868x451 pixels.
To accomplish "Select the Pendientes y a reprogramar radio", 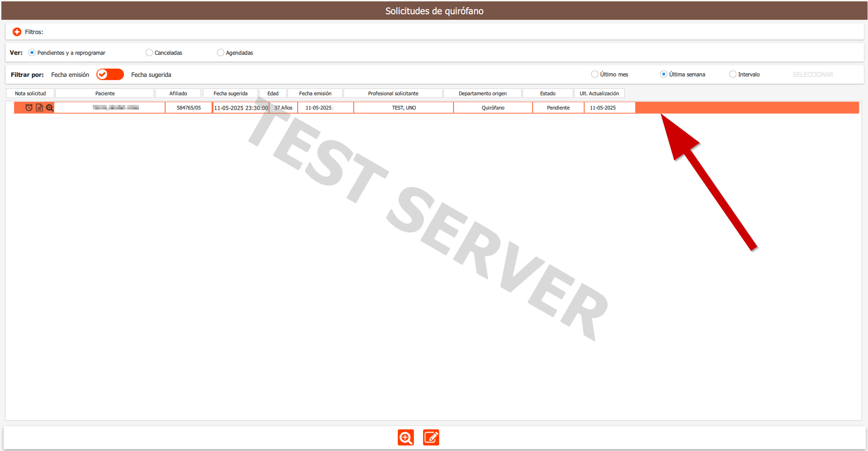I will (x=32, y=53).
